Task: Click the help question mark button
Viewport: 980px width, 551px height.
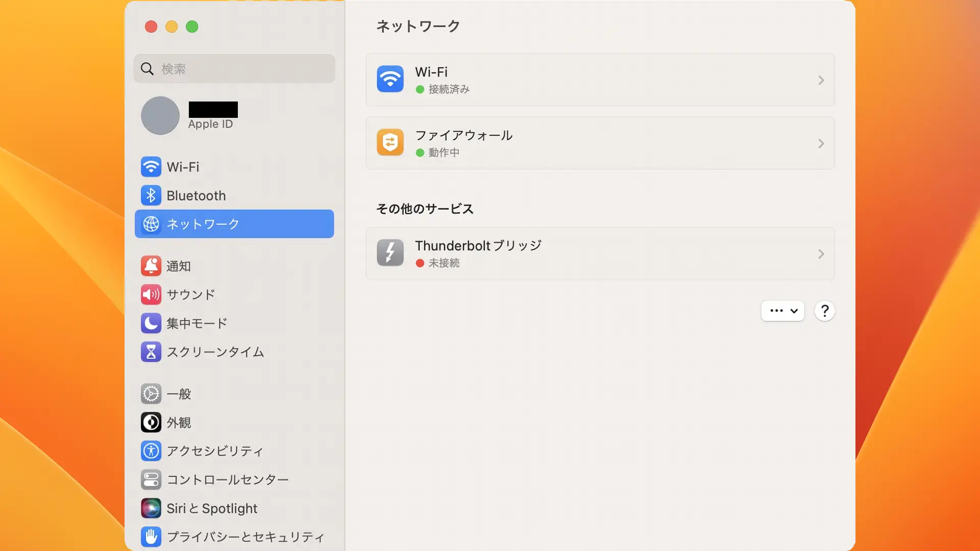Action: click(824, 311)
